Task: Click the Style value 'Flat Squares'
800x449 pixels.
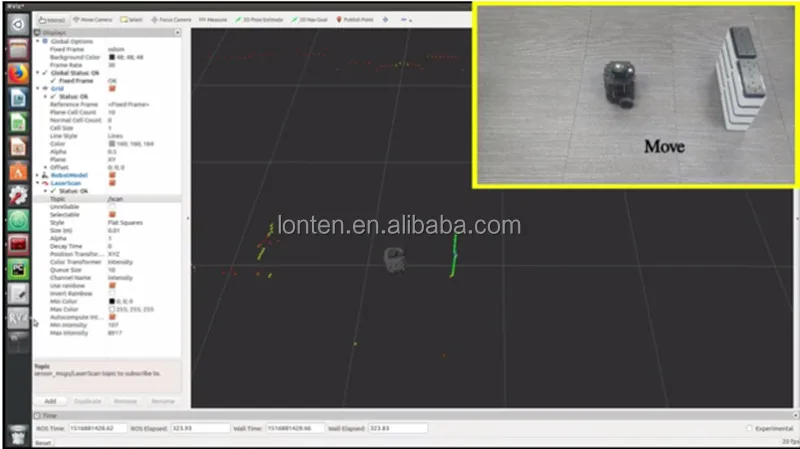Action: (x=125, y=223)
